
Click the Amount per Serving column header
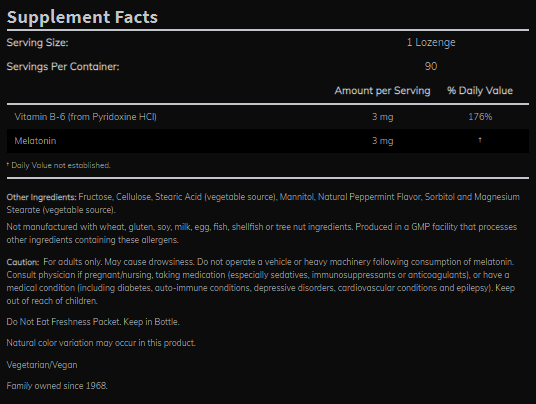[382, 91]
